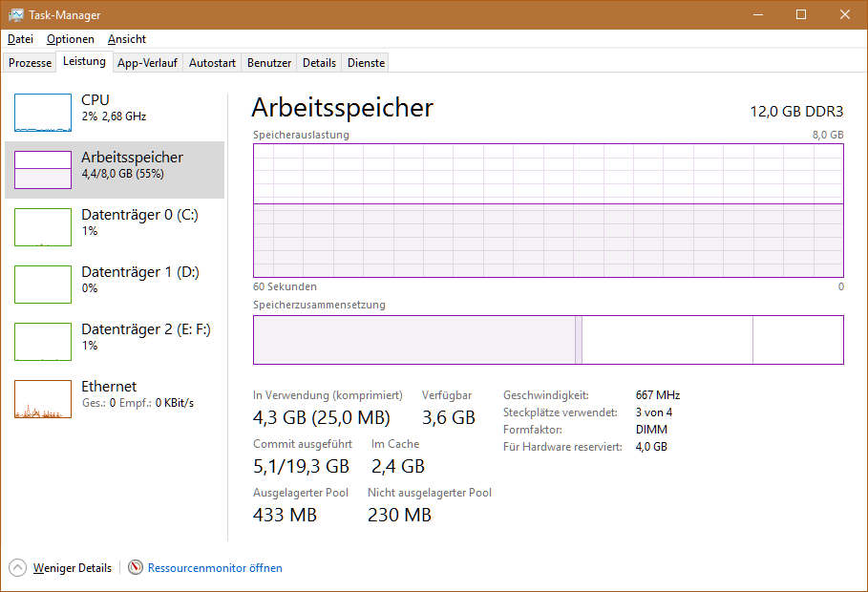Open the Optionen menu
The height and width of the screenshot is (592, 868).
[71, 39]
